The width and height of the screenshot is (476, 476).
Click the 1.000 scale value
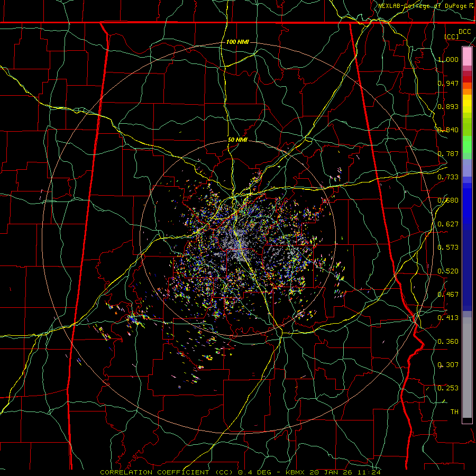pyautogui.click(x=448, y=59)
